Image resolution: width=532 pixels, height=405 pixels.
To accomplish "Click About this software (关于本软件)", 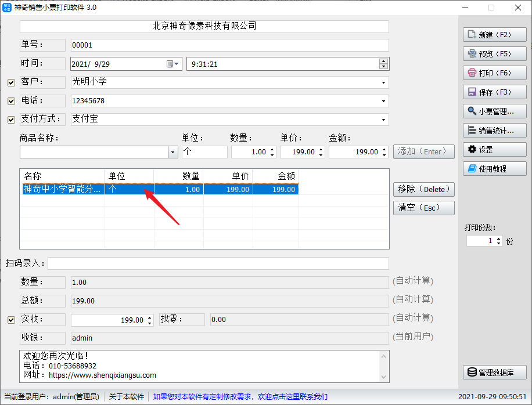I will pyautogui.click(x=127, y=396).
